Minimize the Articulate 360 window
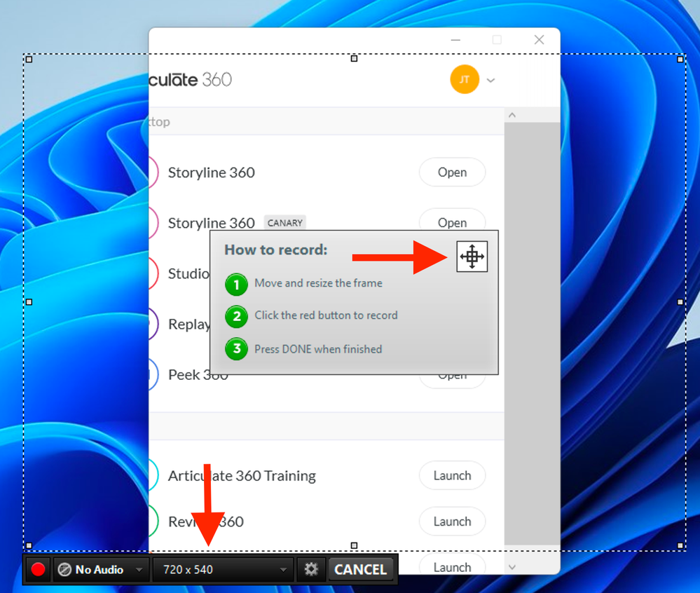 coord(455,40)
